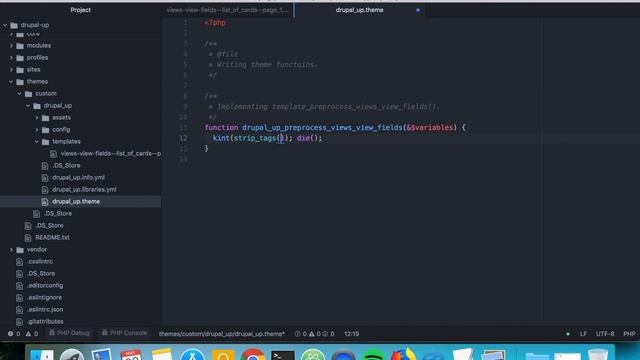Collapse the themes folder chevron
640x360 pixels.
(11, 82)
